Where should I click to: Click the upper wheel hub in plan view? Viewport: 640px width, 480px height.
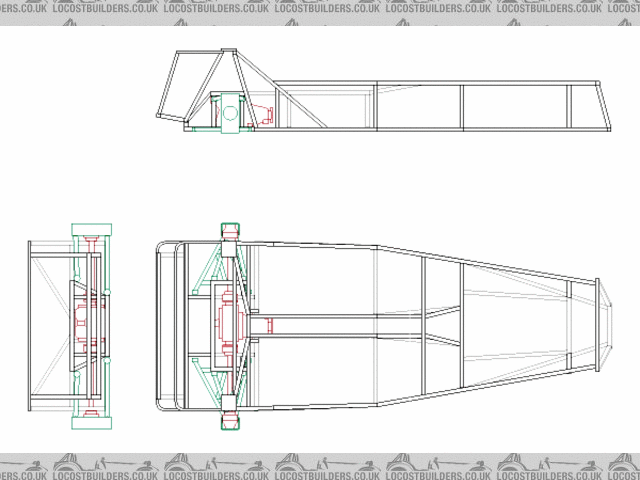pyautogui.click(x=229, y=232)
